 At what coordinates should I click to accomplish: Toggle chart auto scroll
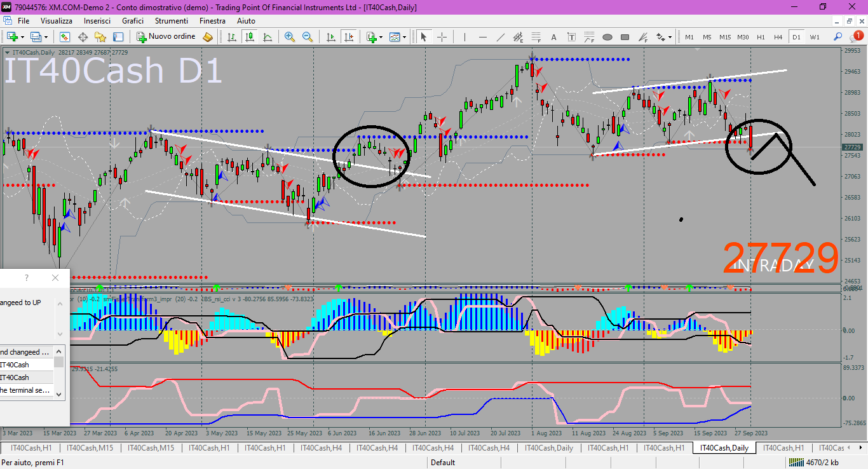331,37
